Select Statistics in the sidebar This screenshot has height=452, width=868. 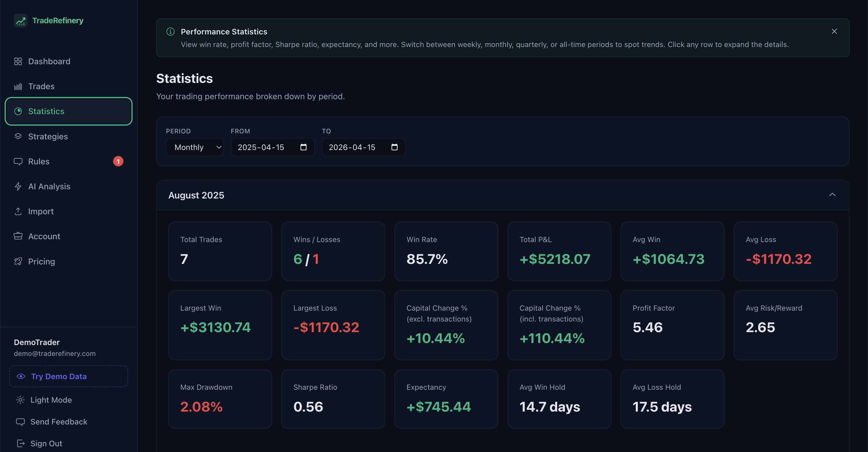[68, 111]
